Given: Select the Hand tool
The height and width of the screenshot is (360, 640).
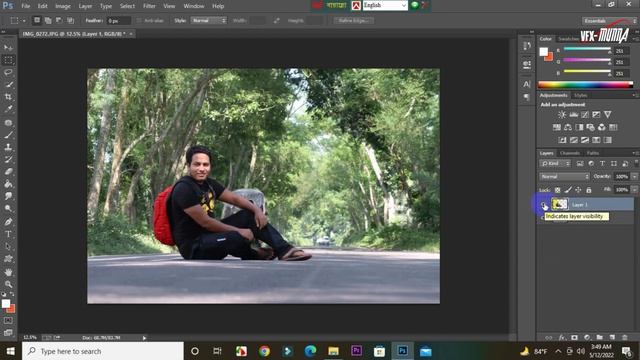Looking at the screenshot, I should click(8, 272).
